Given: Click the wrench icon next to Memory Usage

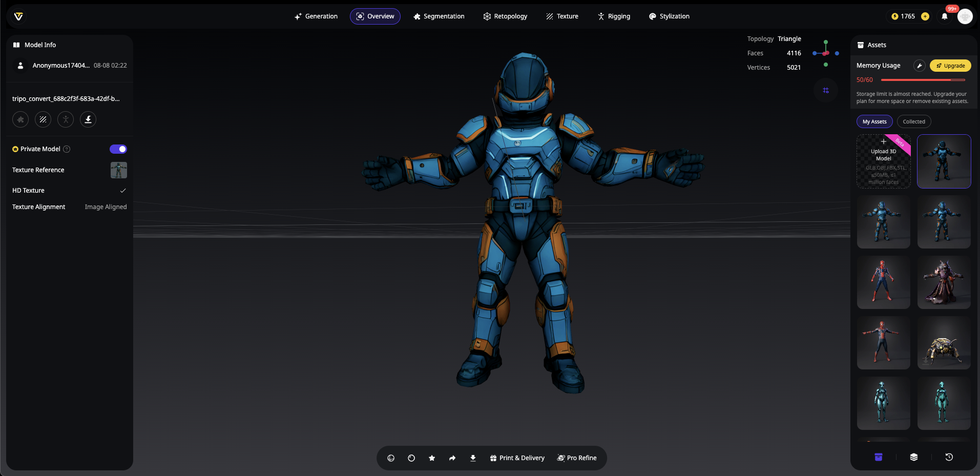Looking at the screenshot, I should [920, 66].
